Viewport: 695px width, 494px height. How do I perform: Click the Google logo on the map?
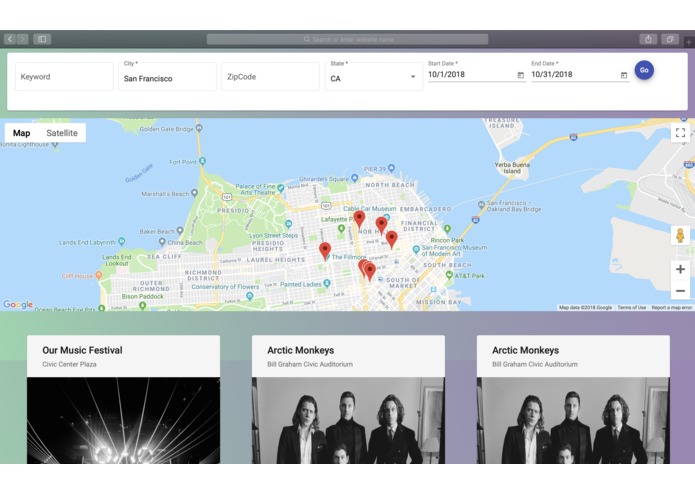point(18,304)
